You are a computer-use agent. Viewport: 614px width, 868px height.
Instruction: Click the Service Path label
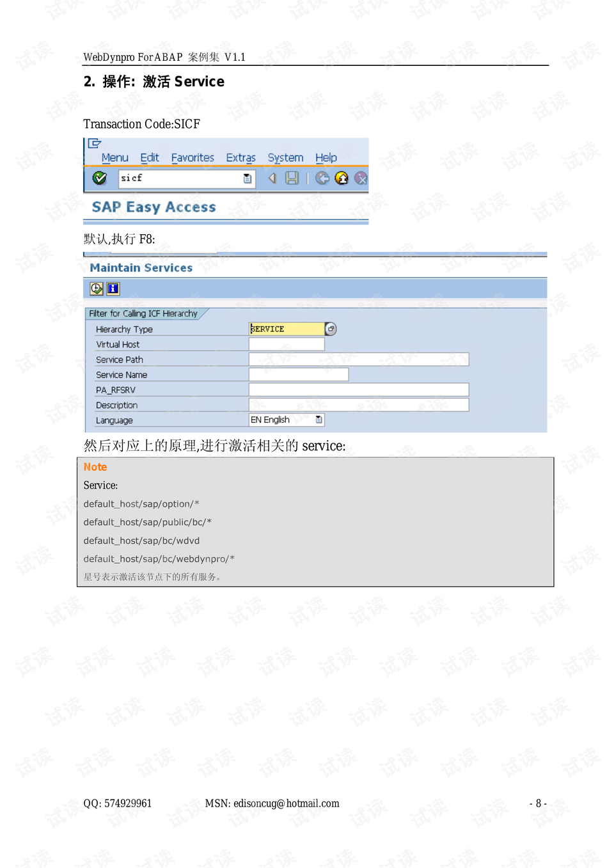click(x=120, y=359)
